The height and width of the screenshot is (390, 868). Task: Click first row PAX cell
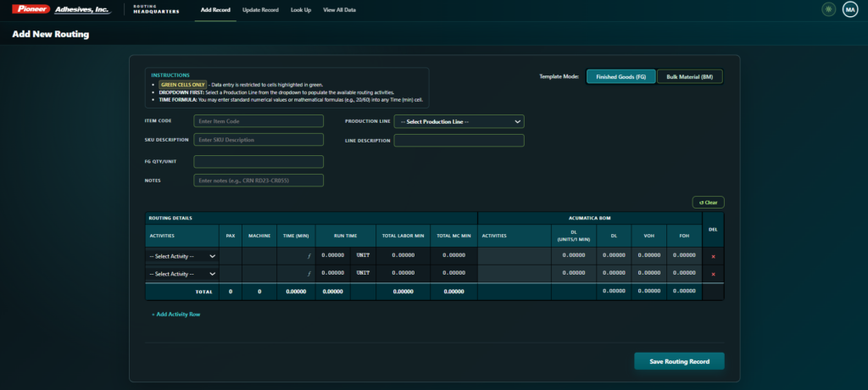coord(231,256)
